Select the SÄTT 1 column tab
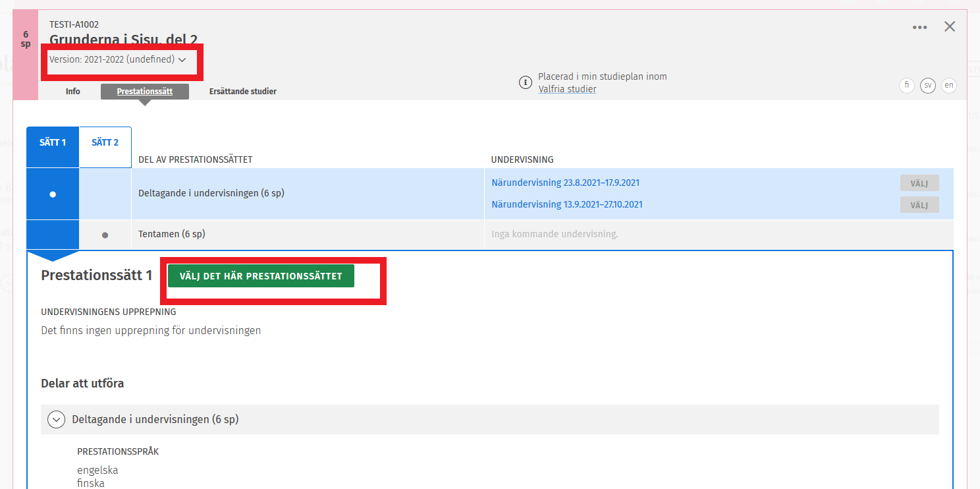 53,143
